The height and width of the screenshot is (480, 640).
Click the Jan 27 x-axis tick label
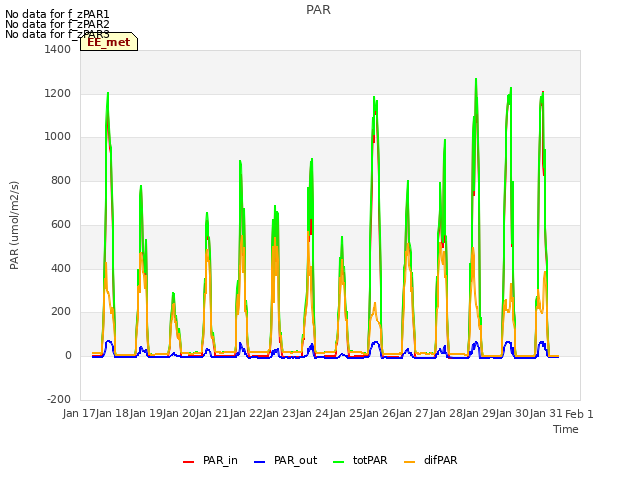[x=413, y=413]
